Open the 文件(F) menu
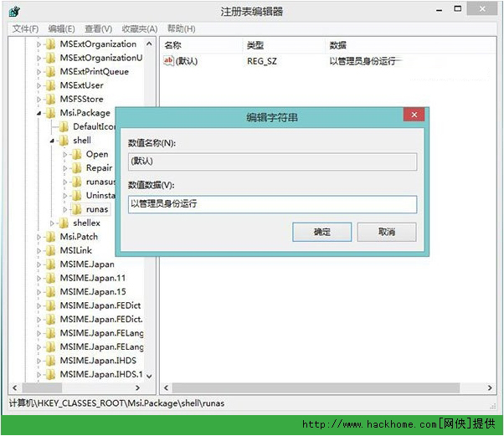The image size is (504, 436). (x=25, y=29)
